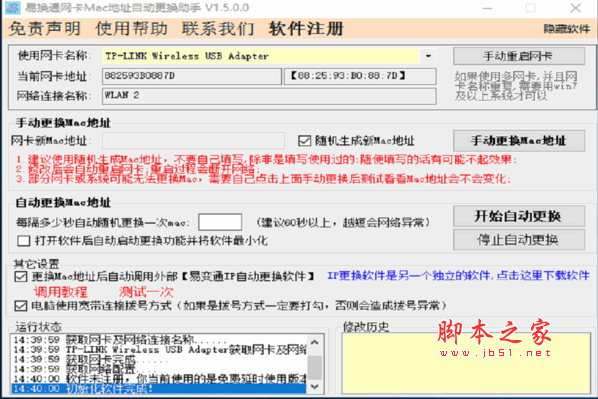The image size is (598, 399).
Task: Open the 免责声明 menu
Action: (x=45, y=29)
